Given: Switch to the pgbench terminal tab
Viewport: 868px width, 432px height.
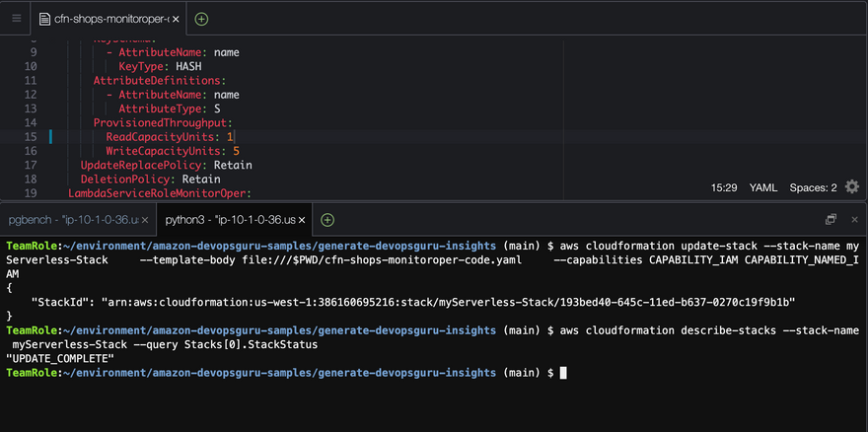Looking at the screenshot, I should click(x=74, y=220).
